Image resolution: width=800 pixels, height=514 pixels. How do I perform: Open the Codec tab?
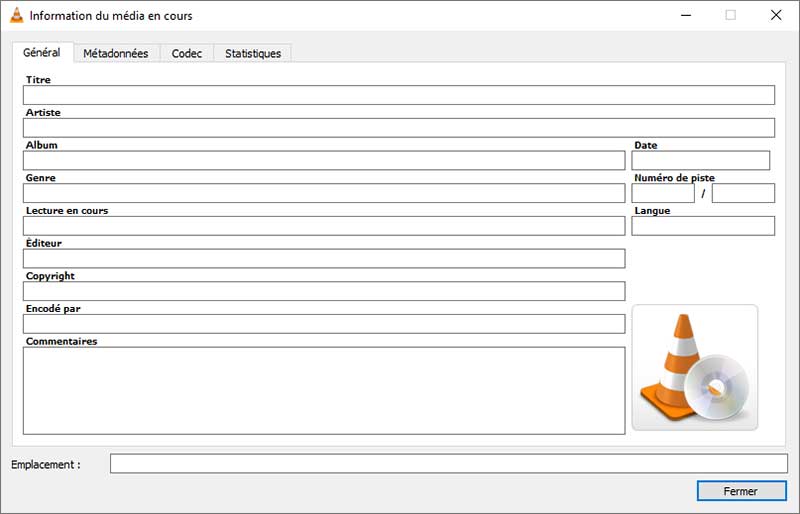point(186,53)
